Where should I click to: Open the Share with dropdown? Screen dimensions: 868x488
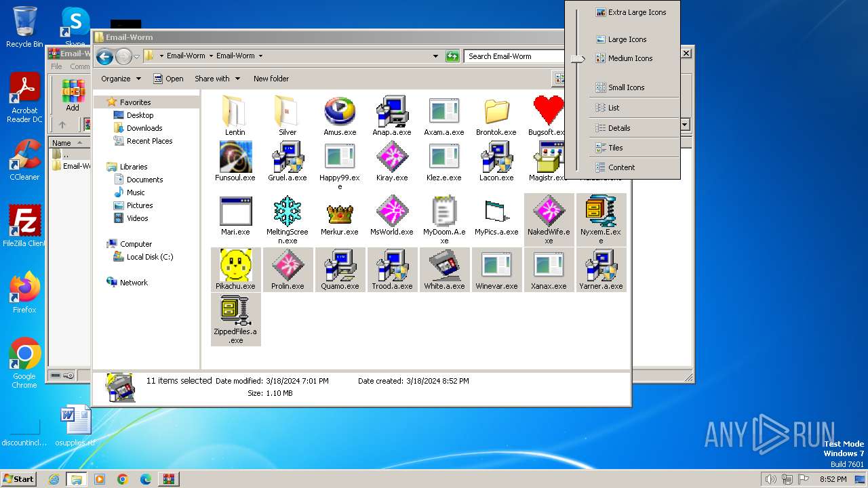click(217, 79)
